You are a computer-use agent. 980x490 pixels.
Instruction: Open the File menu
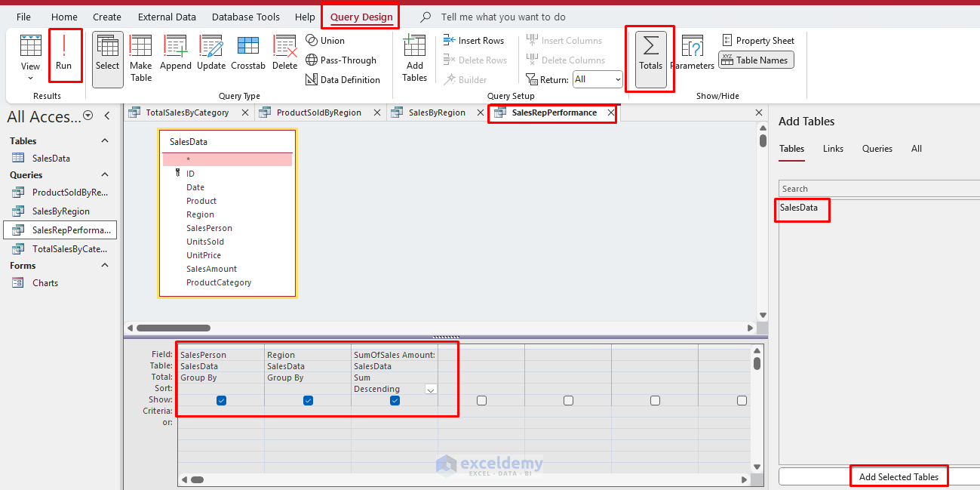click(x=23, y=17)
